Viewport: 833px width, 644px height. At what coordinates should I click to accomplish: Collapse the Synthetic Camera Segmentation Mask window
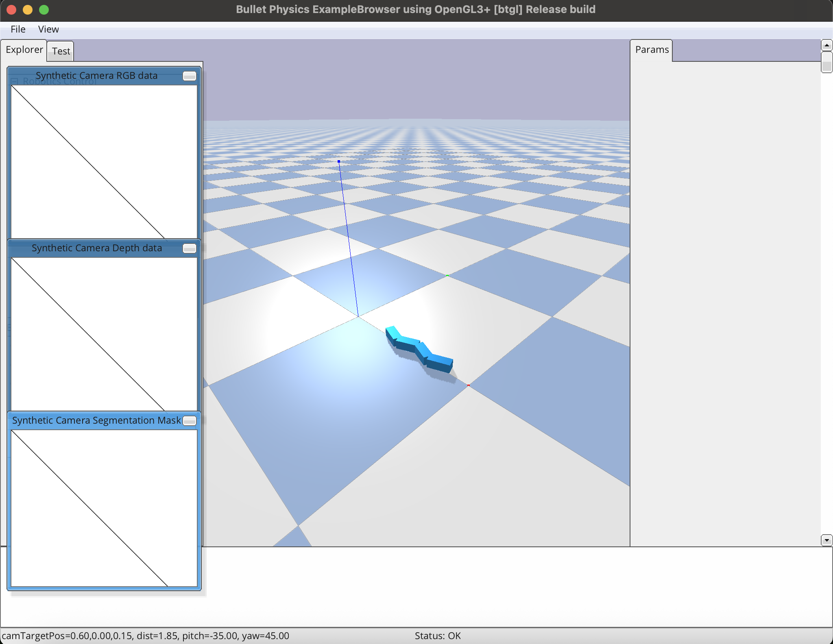[189, 420]
